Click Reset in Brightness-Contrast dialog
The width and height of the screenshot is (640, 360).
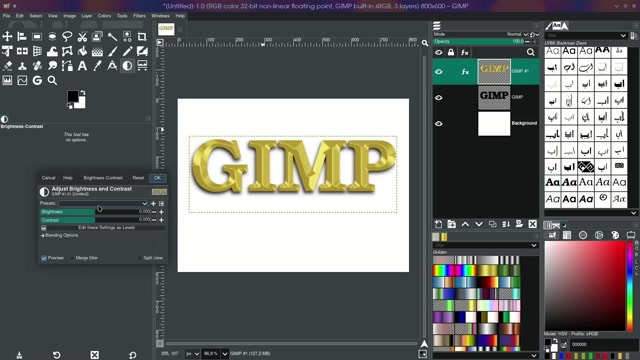(x=138, y=178)
